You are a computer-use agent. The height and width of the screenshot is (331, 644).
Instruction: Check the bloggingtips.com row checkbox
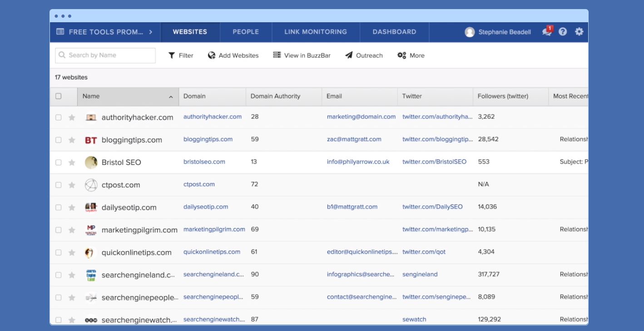pos(58,140)
